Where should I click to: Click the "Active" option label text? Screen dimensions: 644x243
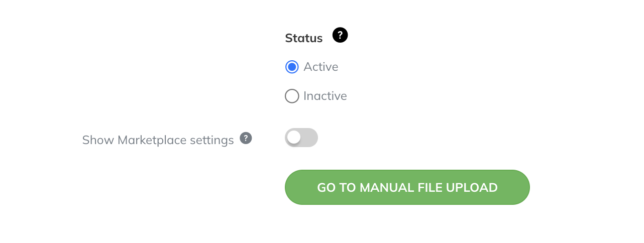pyautogui.click(x=321, y=67)
